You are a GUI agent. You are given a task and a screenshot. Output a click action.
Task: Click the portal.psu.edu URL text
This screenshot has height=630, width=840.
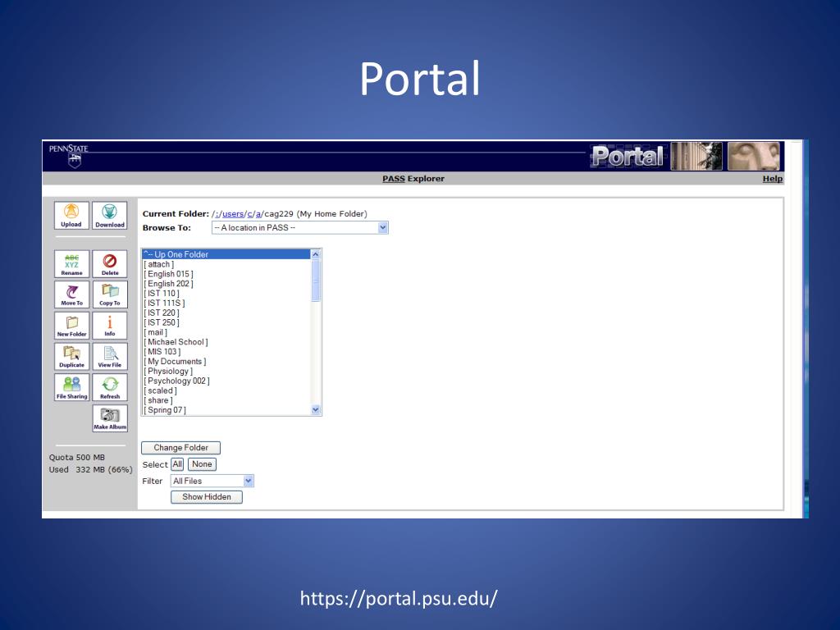coord(399,598)
